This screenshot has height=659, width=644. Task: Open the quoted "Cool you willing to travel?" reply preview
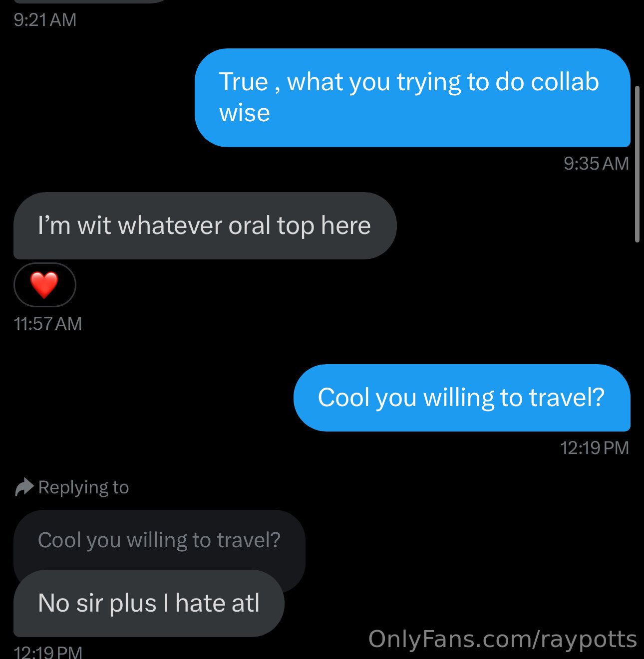(159, 540)
